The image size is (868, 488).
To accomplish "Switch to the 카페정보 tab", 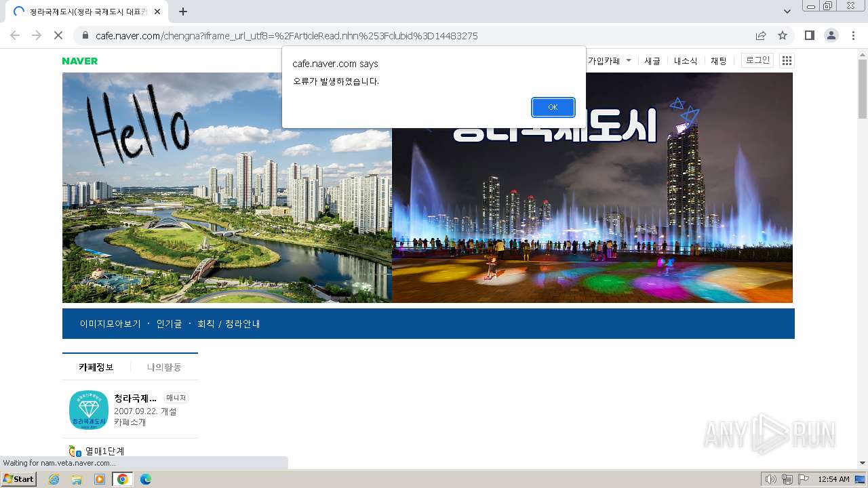I will point(96,367).
